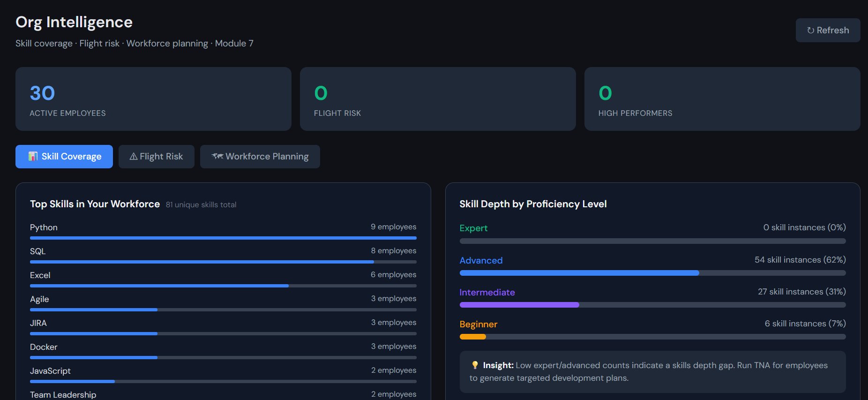868x400 pixels.
Task: Click the Beginner level label
Action: [x=479, y=325]
